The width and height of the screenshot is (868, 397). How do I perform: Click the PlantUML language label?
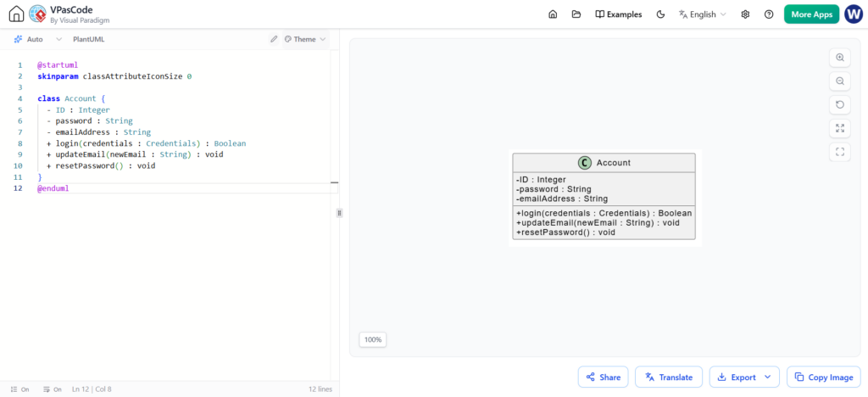(88, 39)
